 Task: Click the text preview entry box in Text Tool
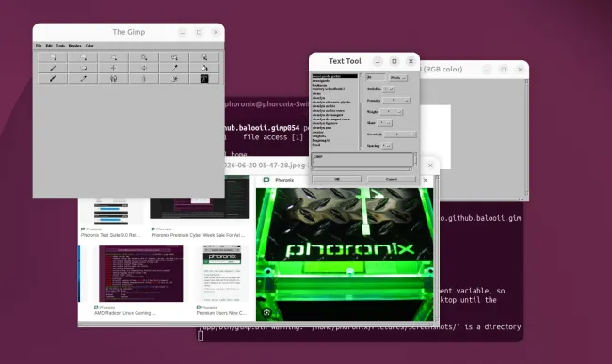tap(362, 160)
